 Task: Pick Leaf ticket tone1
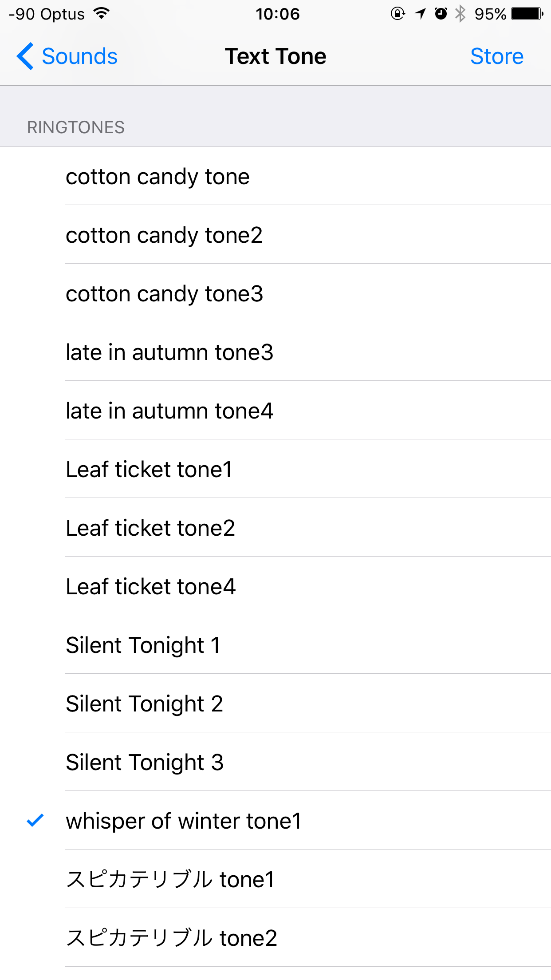(275, 469)
